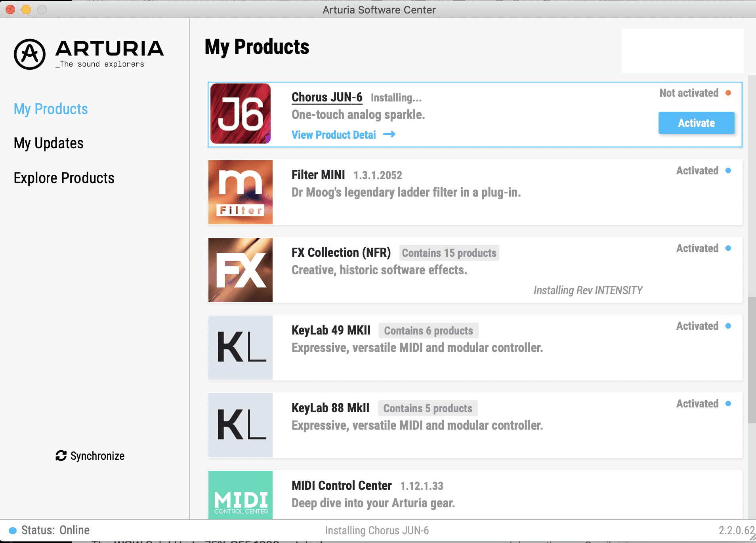
Task: Click the Arturia logo icon
Action: click(x=30, y=54)
